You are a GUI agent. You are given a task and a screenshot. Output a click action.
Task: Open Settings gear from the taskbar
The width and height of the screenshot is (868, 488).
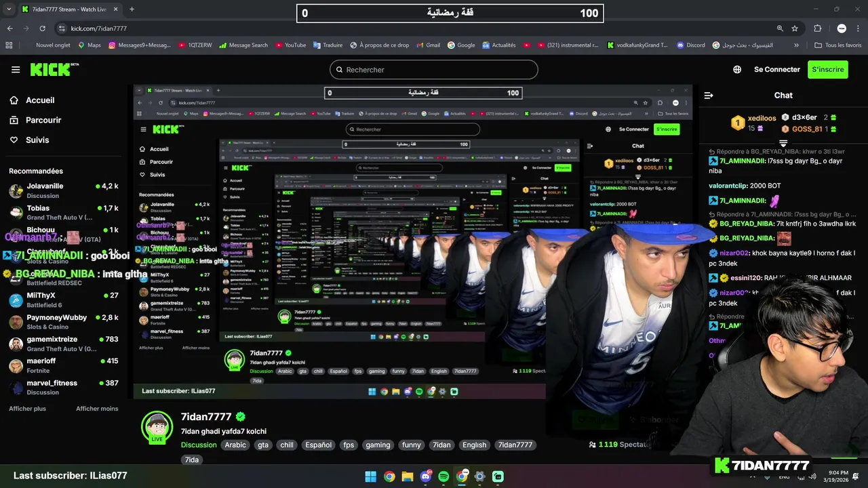480,476
